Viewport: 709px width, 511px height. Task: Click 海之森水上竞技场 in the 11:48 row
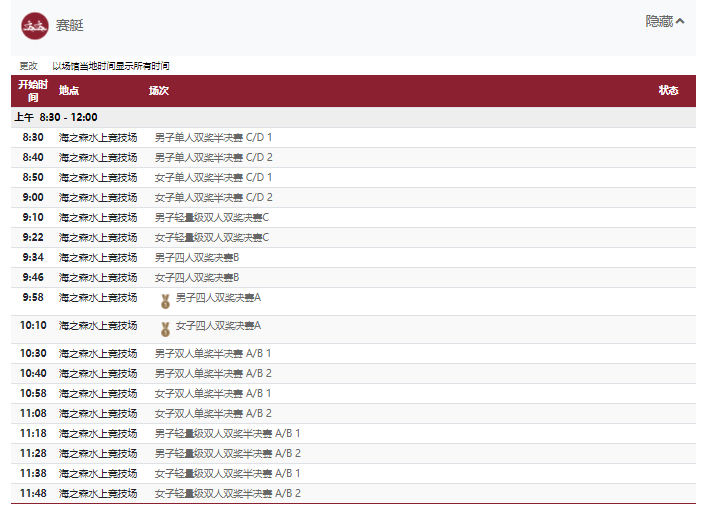point(98,493)
